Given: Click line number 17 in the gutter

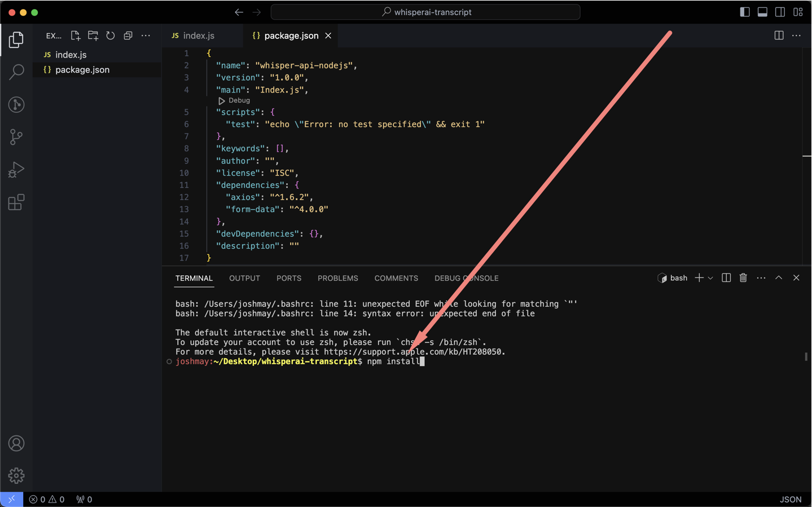Looking at the screenshot, I should (x=184, y=258).
